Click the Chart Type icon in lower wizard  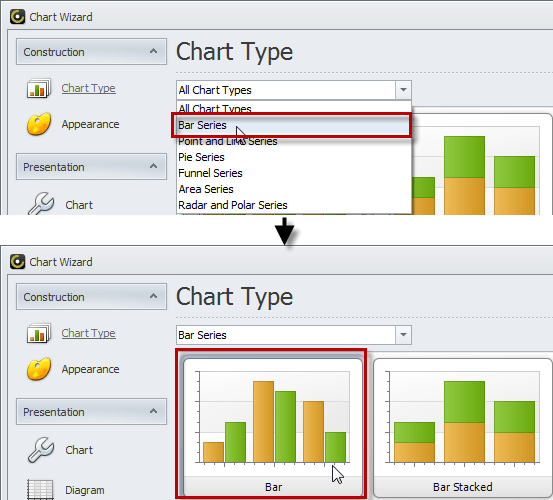click(38, 333)
